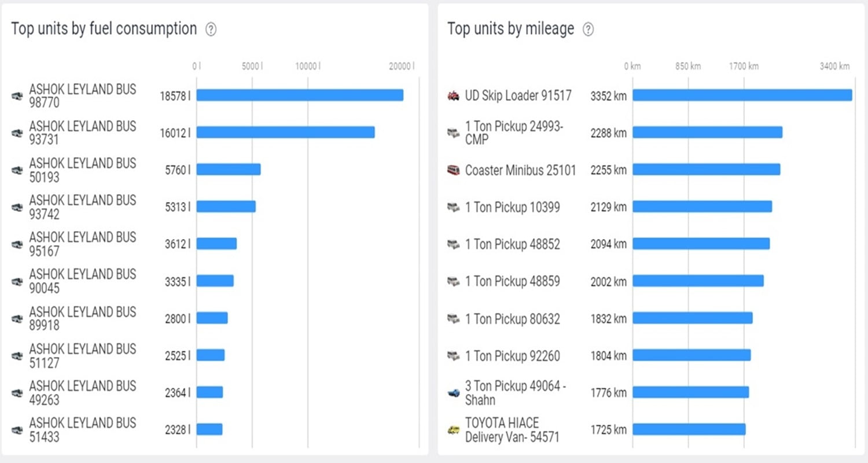Viewport: 868px width, 463px height.
Task: Click help icon beside fuel consumption title
Action: coord(211,30)
